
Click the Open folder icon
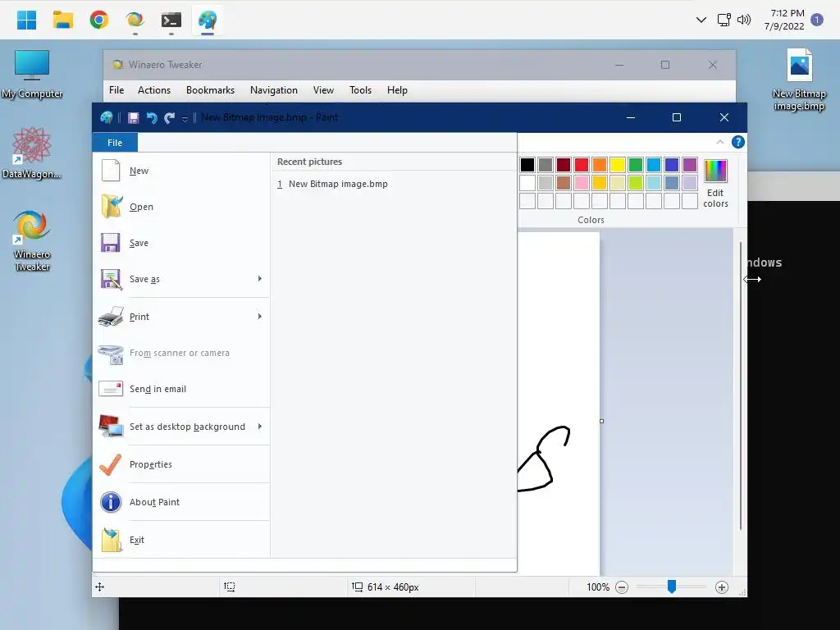pyautogui.click(x=111, y=207)
